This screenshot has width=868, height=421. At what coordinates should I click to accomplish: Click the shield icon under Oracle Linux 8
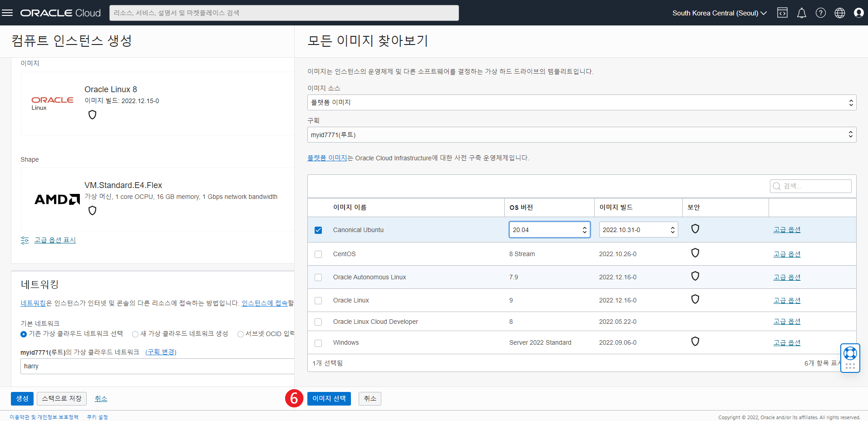(x=92, y=114)
